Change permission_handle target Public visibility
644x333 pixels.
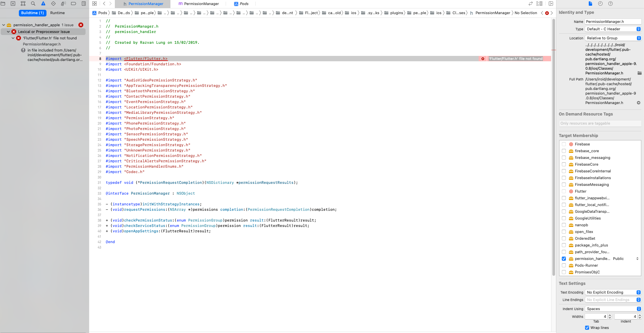pos(626,259)
